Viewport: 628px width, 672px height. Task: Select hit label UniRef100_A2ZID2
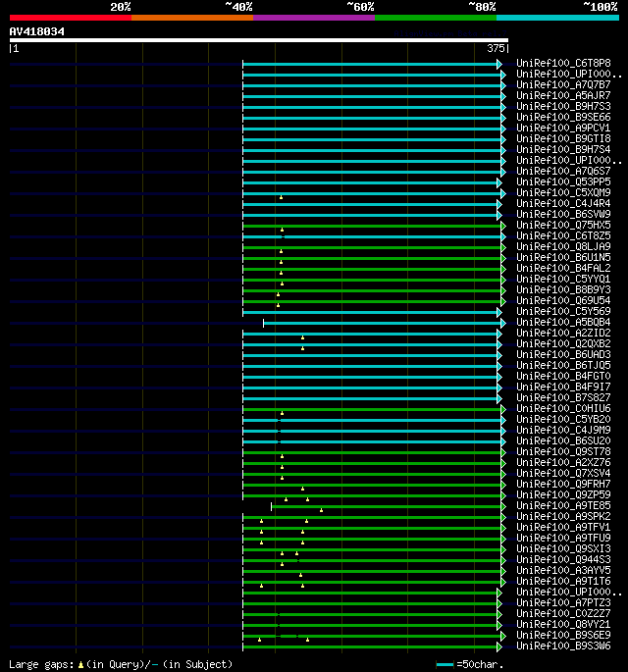563,333
